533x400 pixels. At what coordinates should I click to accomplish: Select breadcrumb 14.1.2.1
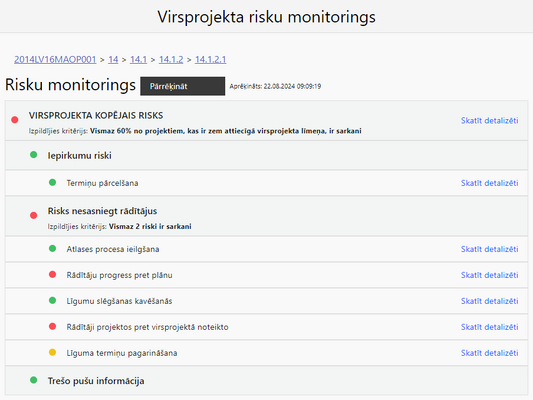coord(210,59)
